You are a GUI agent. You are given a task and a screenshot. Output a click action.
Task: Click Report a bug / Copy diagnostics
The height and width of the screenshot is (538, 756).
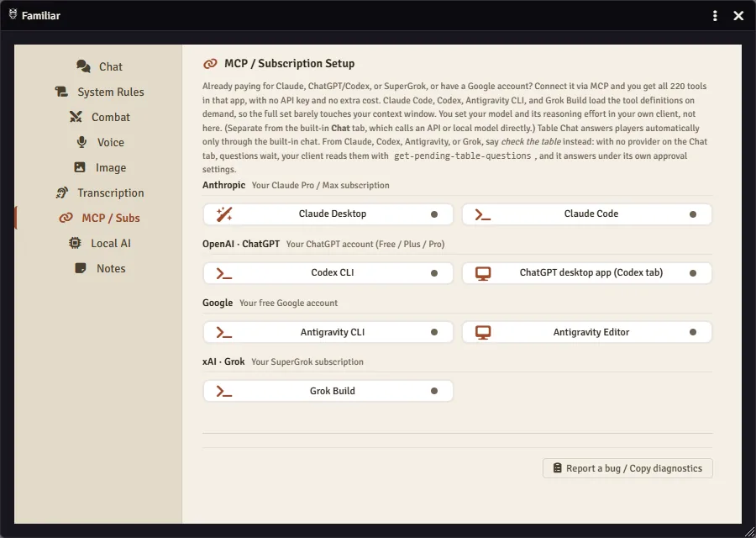click(x=627, y=468)
